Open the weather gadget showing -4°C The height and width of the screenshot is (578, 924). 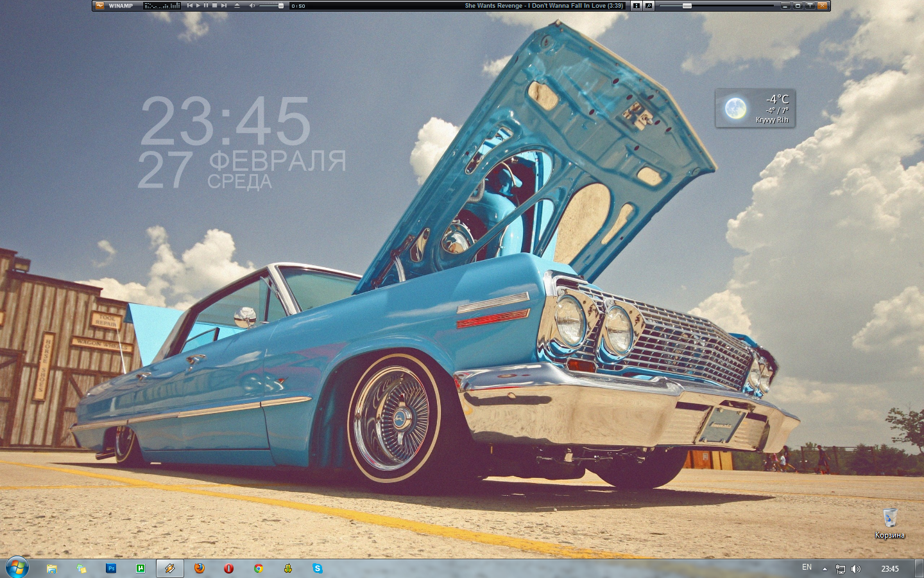pyautogui.click(x=755, y=108)
